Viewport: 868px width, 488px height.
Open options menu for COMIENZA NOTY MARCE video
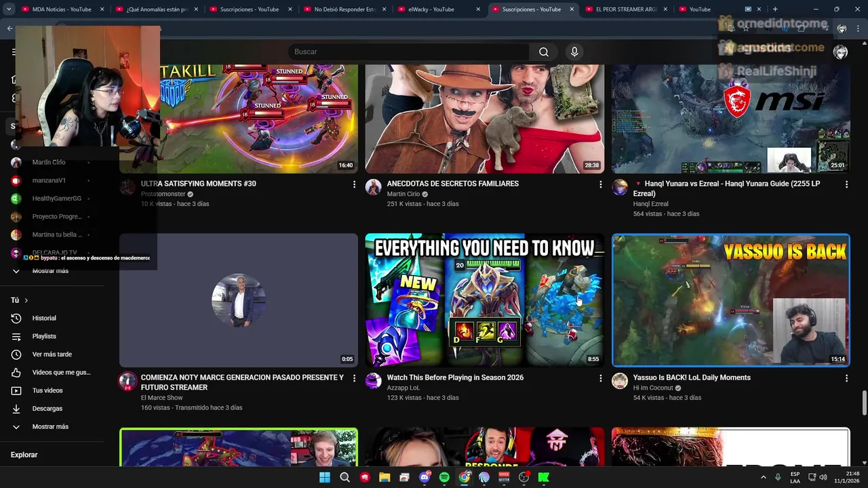coord(354,378)
